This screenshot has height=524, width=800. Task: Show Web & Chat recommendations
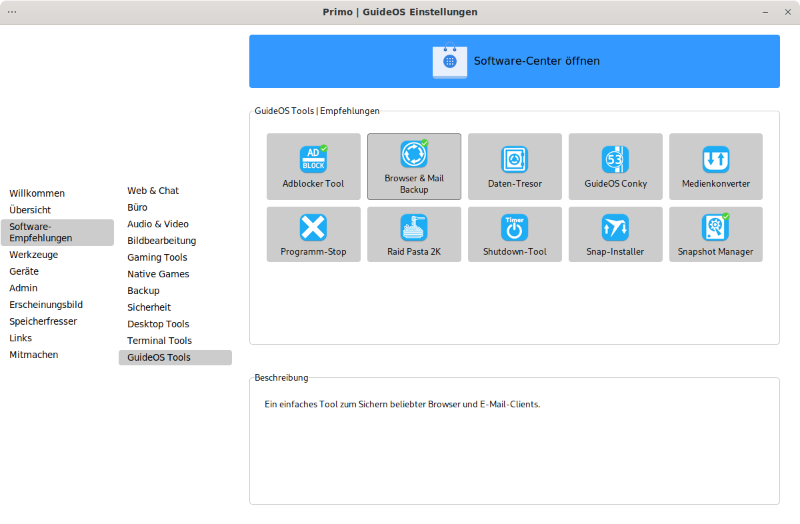click(x=153, y=190)
